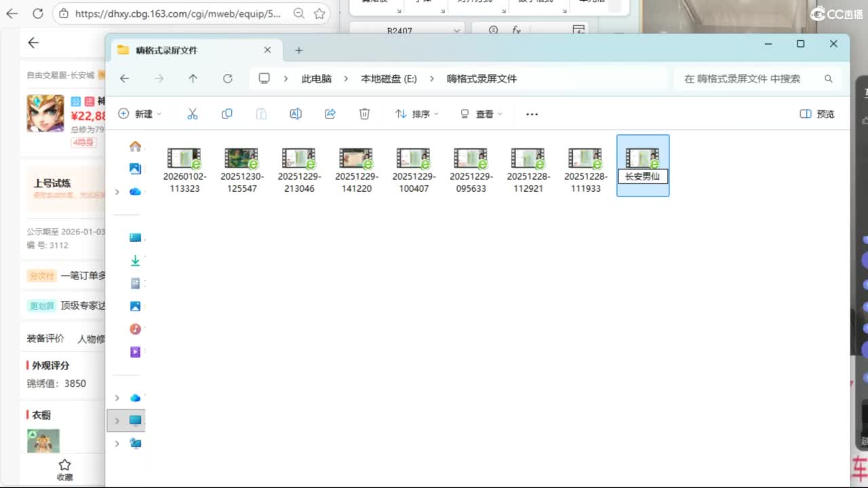Open the Home icon in sidebar
Screen dimensions: 868x488
pyautogui.click(x=136, y=146)
